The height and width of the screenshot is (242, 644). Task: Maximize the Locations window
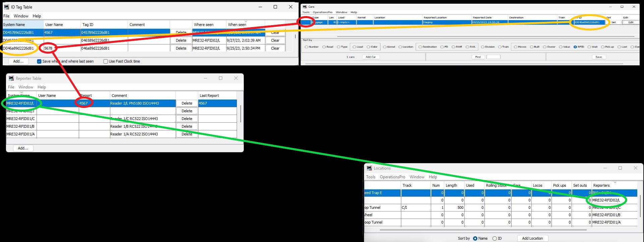coord(620,168)
